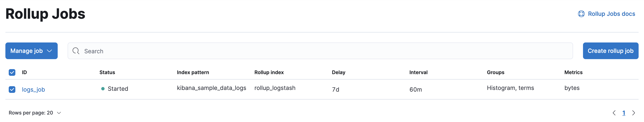Click the Create rollup job button
Viewport: 644px width, 122px height.
pos(611,51)
